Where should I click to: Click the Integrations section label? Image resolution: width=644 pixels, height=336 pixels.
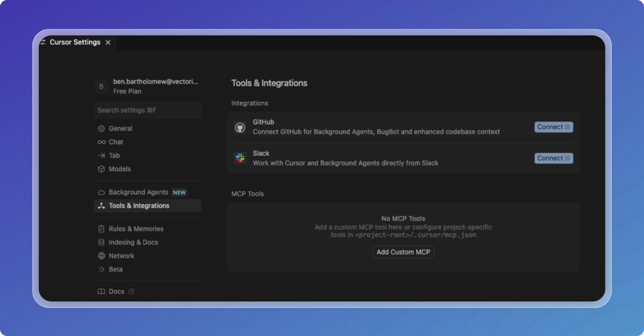[249, 103]
